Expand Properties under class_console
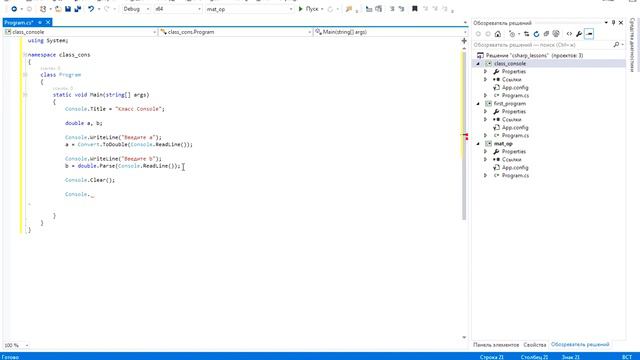 click(485, 71)
